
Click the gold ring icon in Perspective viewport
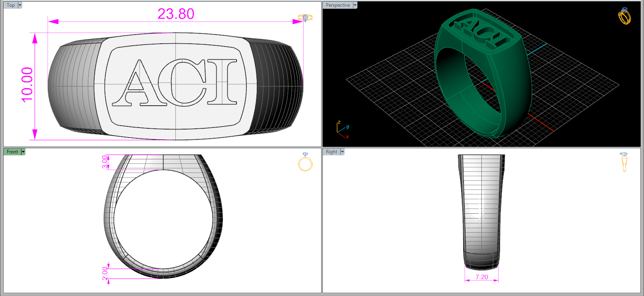pyautogui.click(x=624, y=16)
